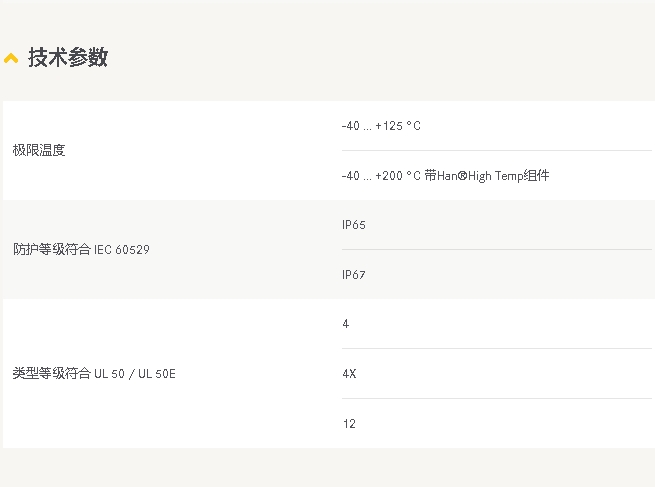Click the yellow upward arrow icon
Image resolution: width=655 pixels, height=487 pixels.
click(11, 58)
